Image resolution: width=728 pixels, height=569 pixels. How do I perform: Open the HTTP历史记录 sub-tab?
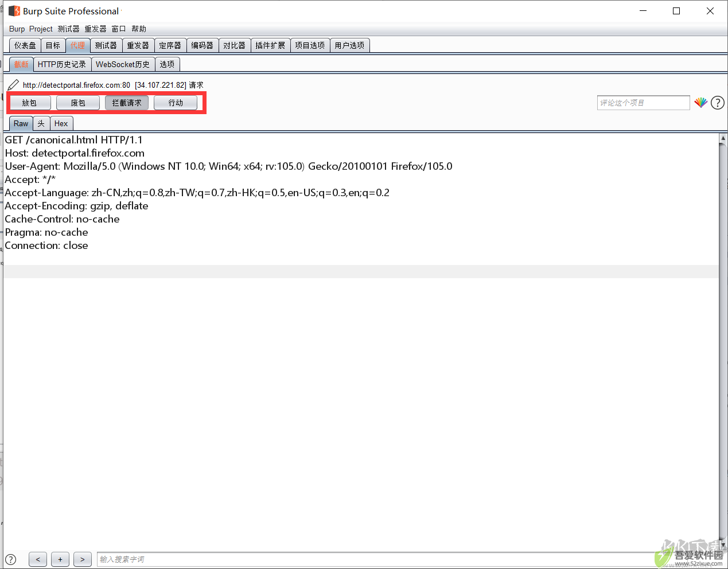[62, 64]
